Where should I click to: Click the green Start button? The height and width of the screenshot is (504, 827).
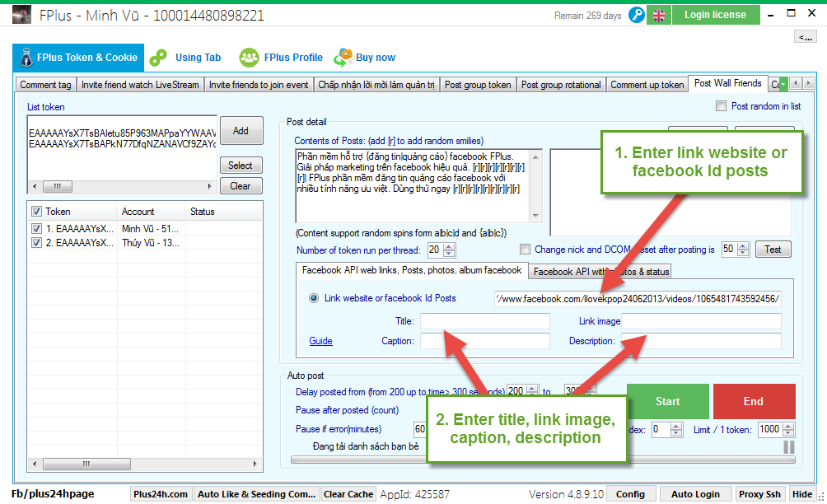point(668,401)
